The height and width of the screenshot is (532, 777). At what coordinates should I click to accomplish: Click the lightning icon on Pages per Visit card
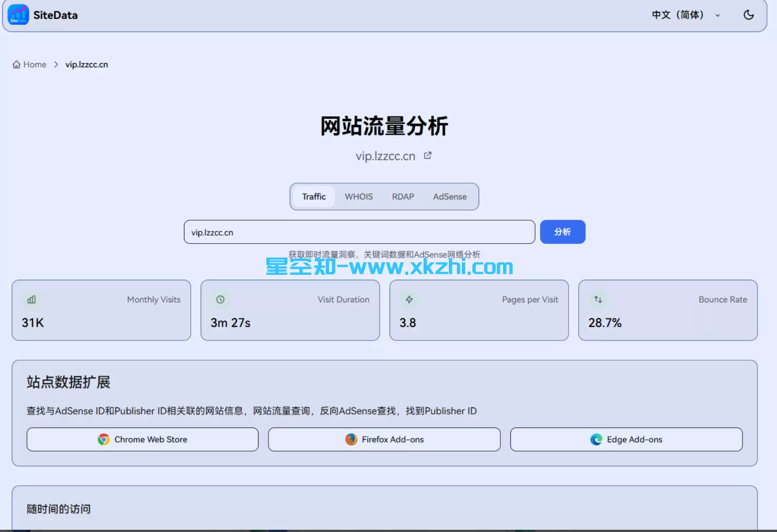[x=409, y=299]
